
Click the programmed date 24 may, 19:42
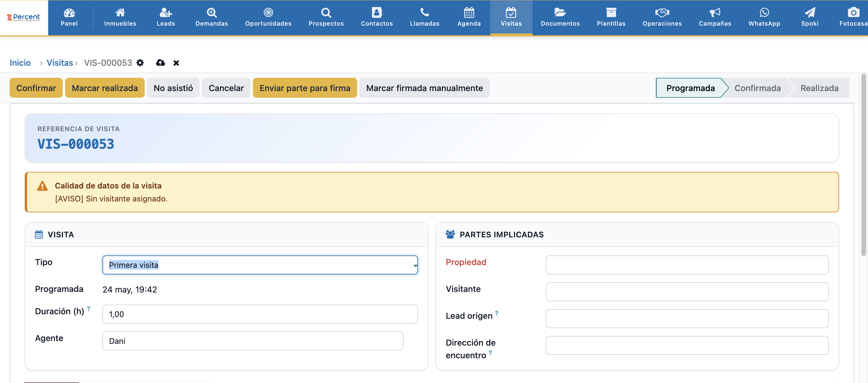(x=130, y=290)
